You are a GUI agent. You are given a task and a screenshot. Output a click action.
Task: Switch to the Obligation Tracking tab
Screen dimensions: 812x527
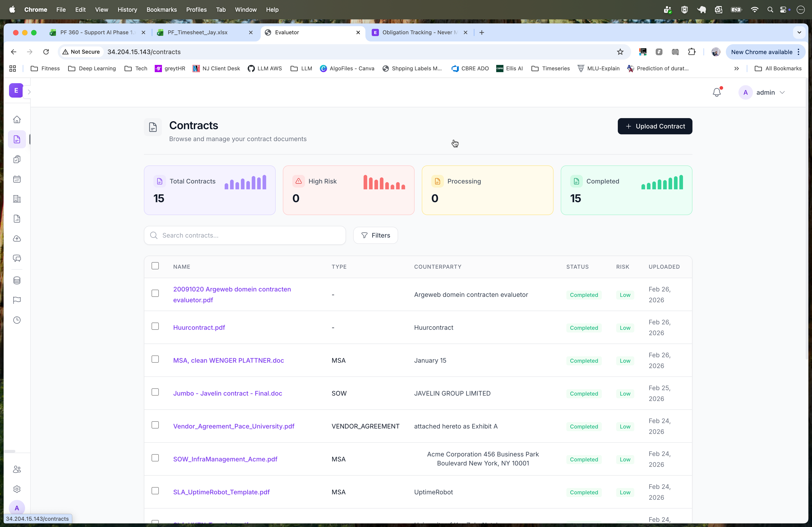[x=418, y=32]
